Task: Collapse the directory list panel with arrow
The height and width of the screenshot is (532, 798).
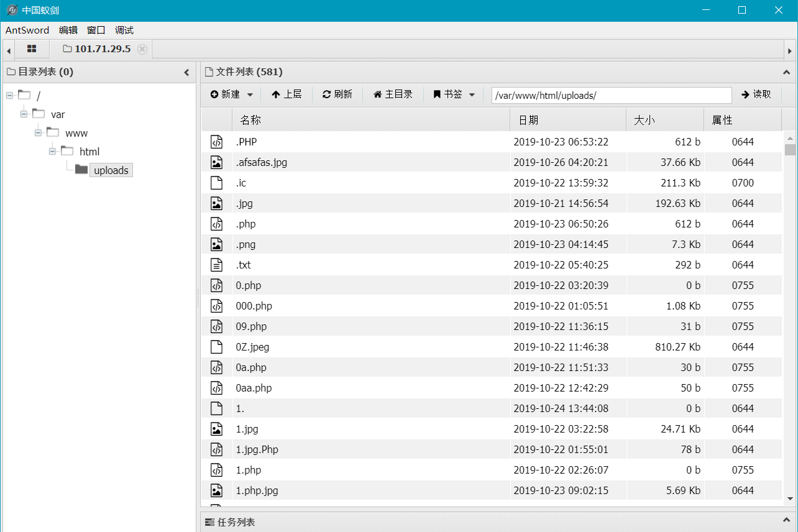Action: (x=186, y=72)
